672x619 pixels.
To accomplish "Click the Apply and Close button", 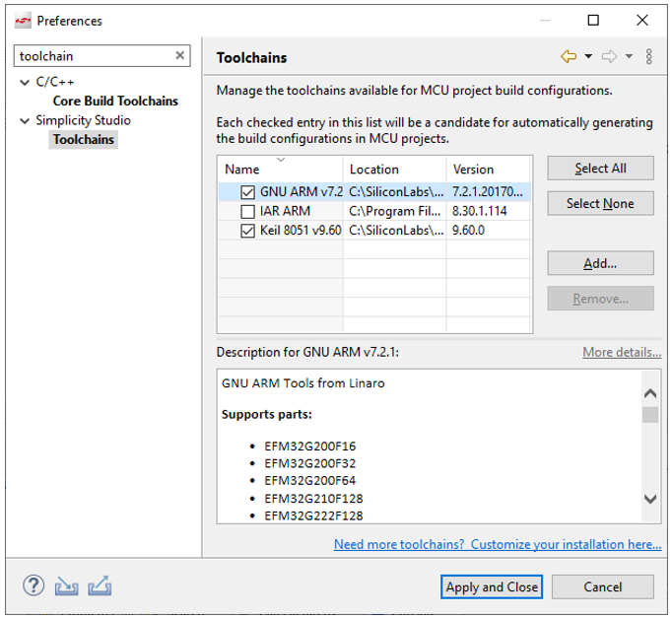I will pyautogui.click(x=492, y=586).
